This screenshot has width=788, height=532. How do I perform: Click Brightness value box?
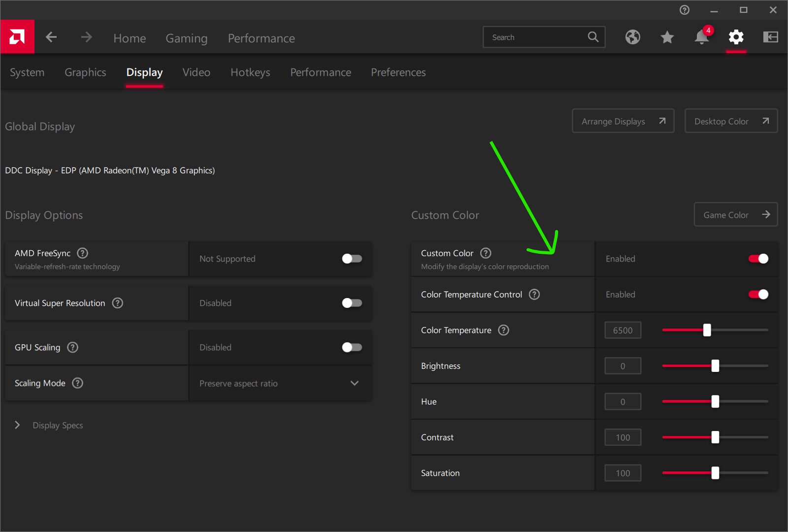(x=623, y=366)
